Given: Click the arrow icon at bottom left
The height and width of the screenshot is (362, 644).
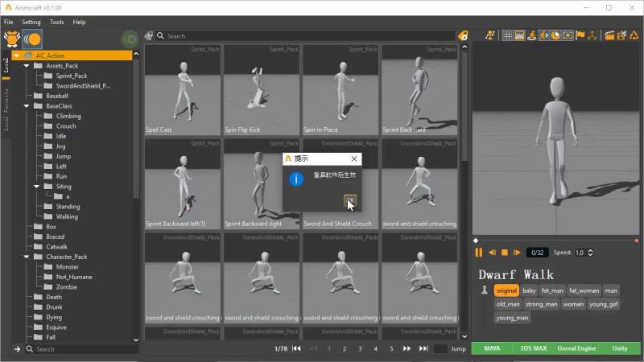Looking at the screenshot, I should click(17, 349).
